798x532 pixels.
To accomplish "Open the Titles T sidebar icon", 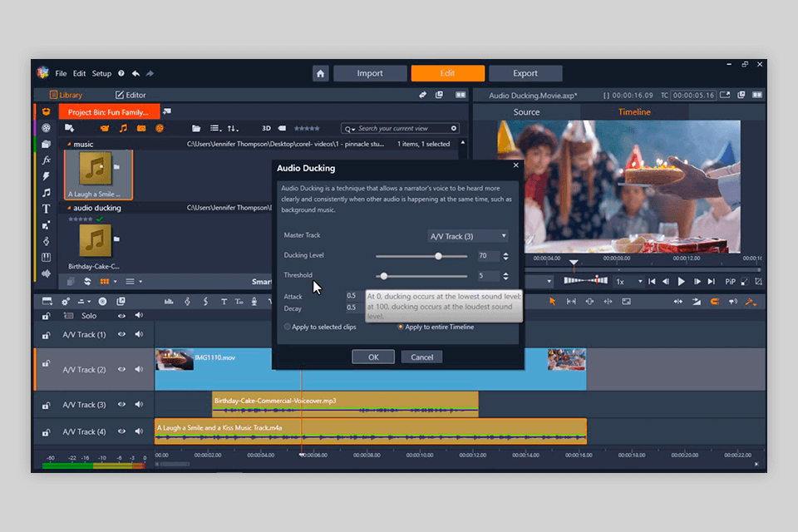I will coord(47,209).
